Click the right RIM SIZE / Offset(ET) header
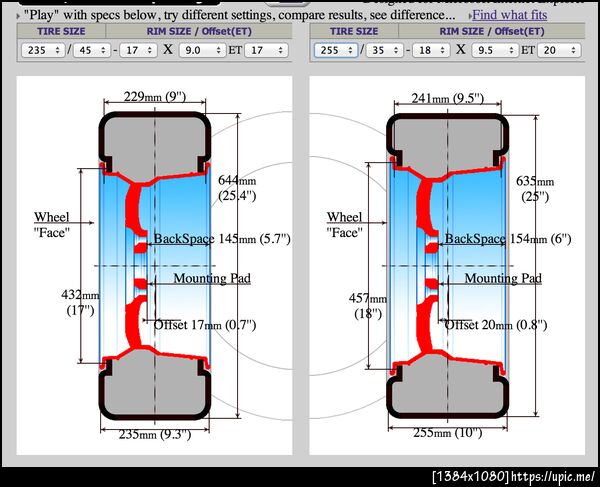The height and width of the screenshot is (487, 600). coord(492,31)
